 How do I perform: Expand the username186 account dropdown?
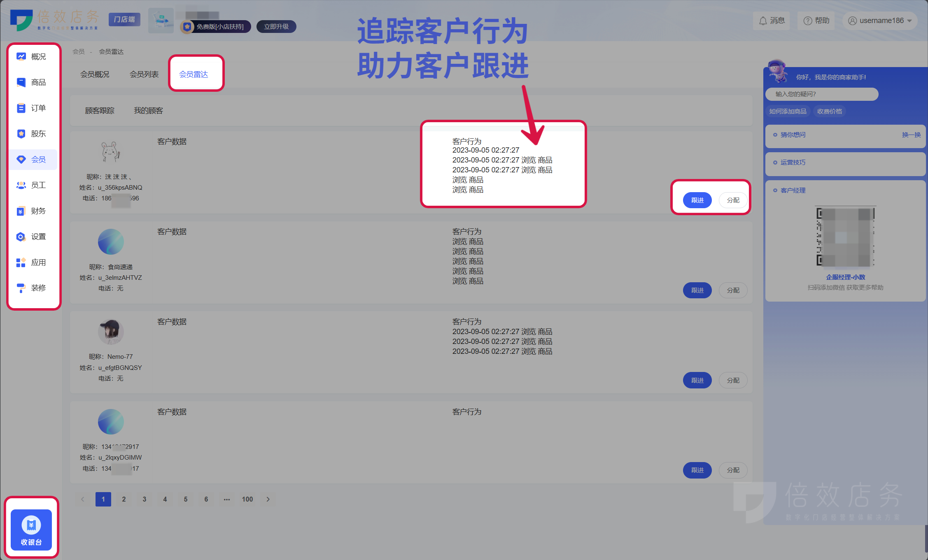coord(880,20)
